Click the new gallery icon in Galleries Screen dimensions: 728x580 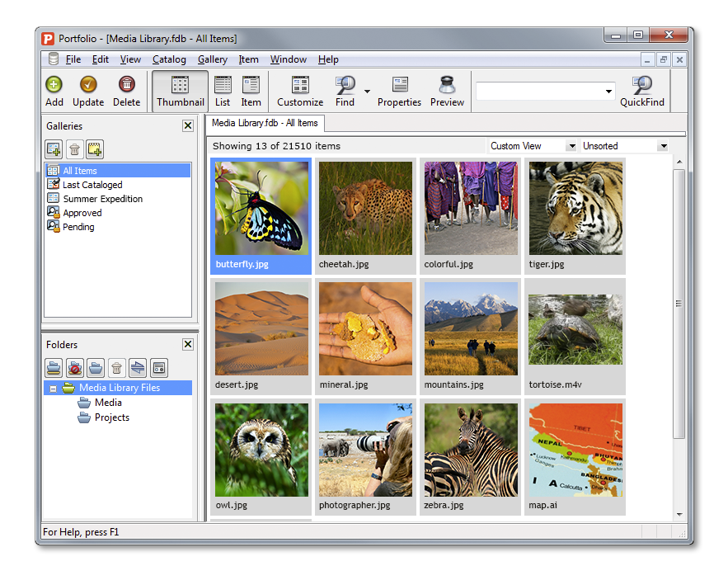[54, 149]
